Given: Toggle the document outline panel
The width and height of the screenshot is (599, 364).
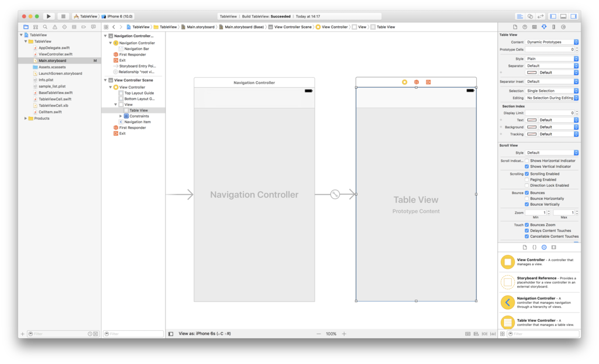Looking at the screenshot, I should point(171,334).
